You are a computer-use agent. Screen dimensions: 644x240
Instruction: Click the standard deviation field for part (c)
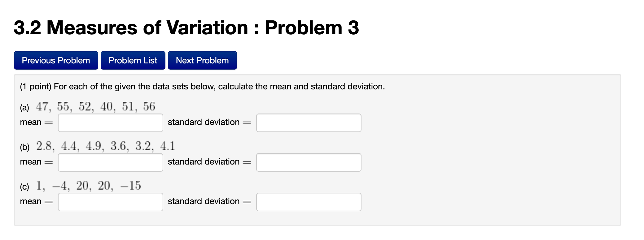(x=308, y=202)
